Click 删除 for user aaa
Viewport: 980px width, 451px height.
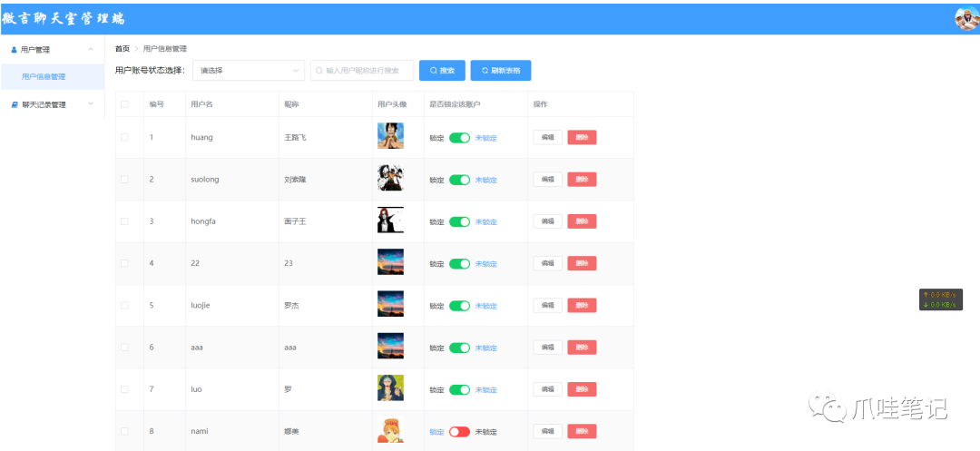[x=582, y=348]
